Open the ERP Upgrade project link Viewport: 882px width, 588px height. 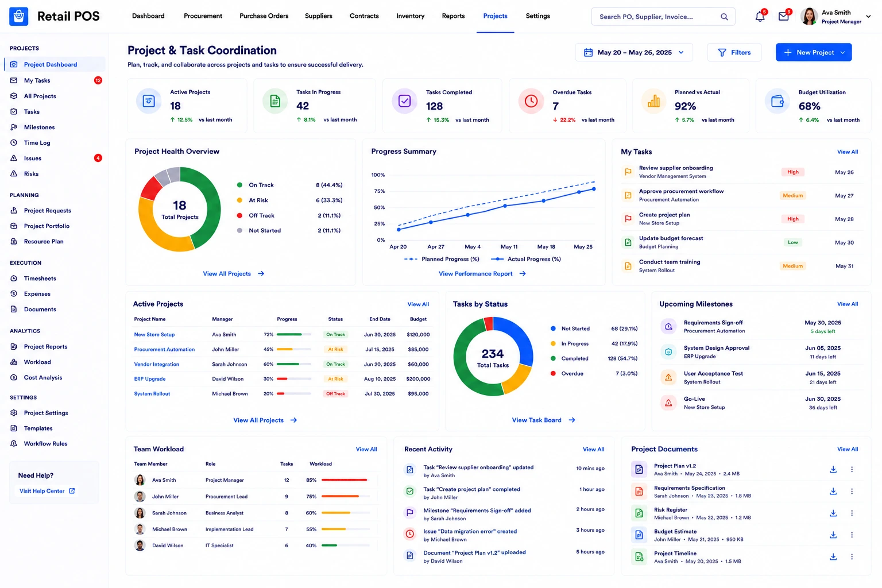[150, 379]
